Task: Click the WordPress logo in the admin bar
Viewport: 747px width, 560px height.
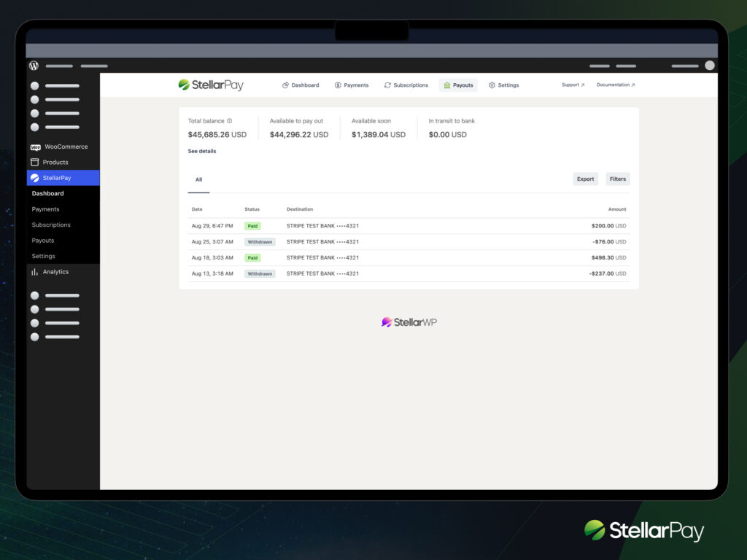Action: click(x=34, y=65)
